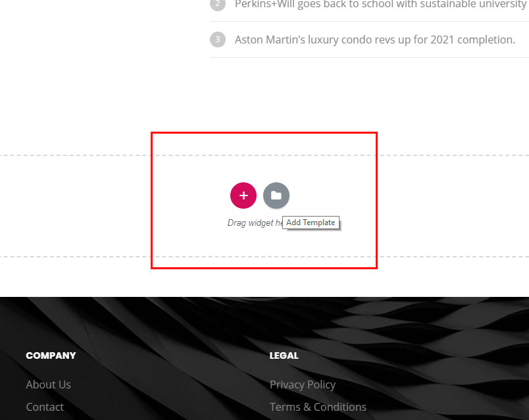
Task: Open the Perkins+Will sustainable university headline
Action: click(x=382, y=5)
